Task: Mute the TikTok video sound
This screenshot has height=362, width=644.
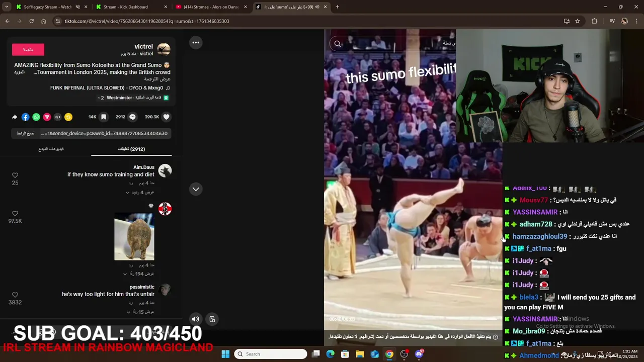Action: pyautogui.click(x=196, y=319)
